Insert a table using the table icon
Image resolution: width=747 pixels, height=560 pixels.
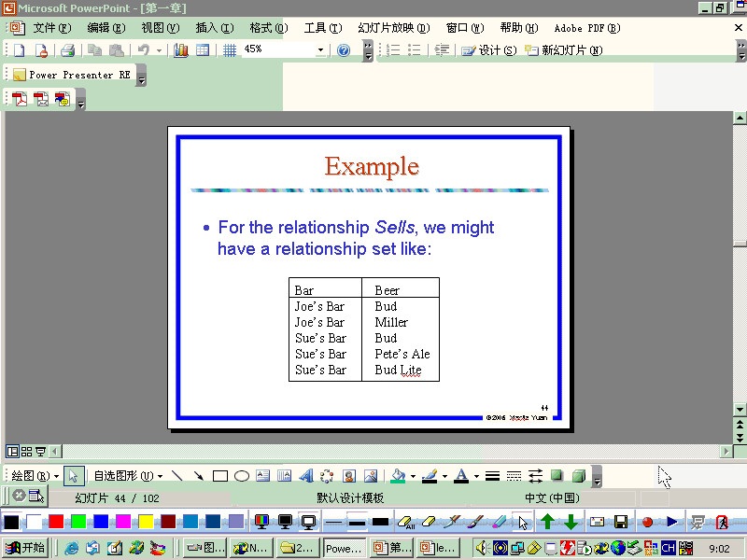click(x=203, y=49)
